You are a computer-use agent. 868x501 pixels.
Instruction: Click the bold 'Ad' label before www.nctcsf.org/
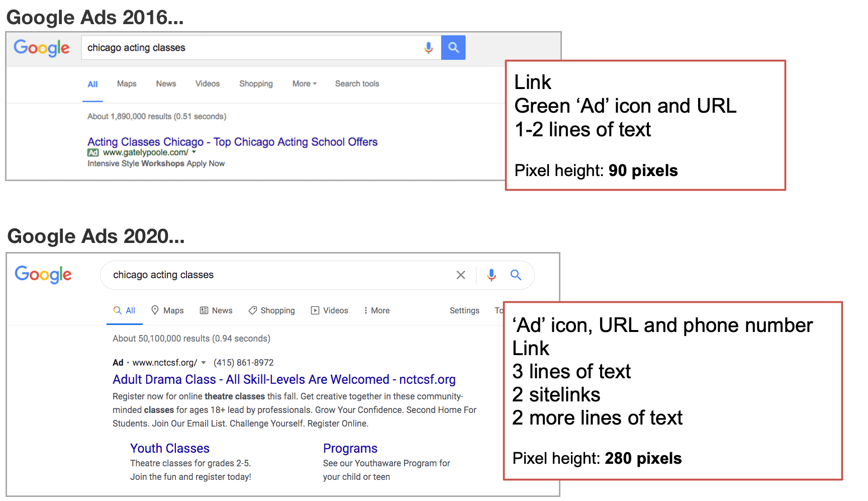tap(118, 363)
